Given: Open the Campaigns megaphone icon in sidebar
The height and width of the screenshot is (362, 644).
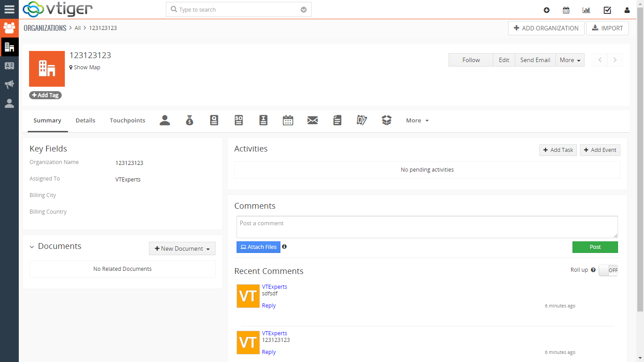Looking at the screenshot, I should tap(9, 84).
